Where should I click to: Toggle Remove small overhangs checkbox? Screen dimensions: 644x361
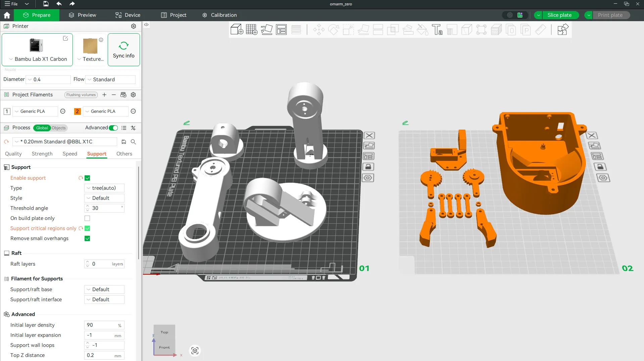(x=87, y=238)
